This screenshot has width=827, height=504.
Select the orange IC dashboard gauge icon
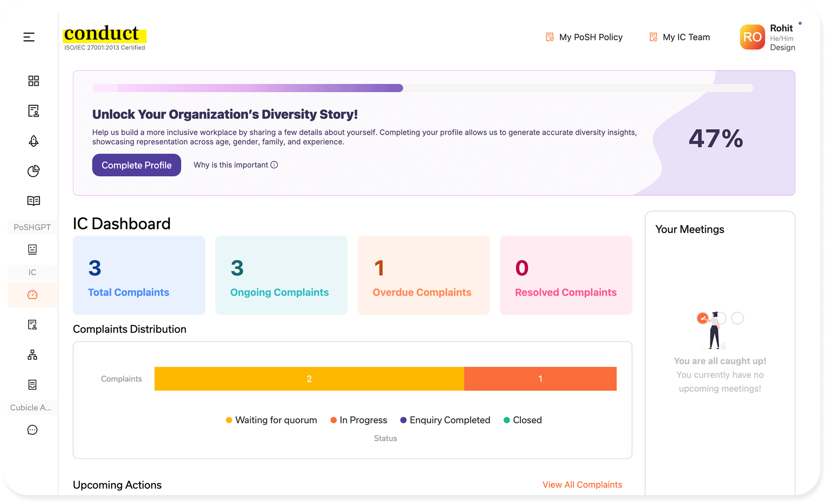pyautogui.click(x=32, y=295)
